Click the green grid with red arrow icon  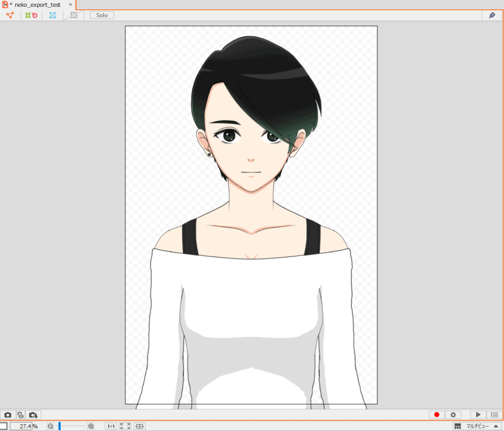click(x=31, y=15)
